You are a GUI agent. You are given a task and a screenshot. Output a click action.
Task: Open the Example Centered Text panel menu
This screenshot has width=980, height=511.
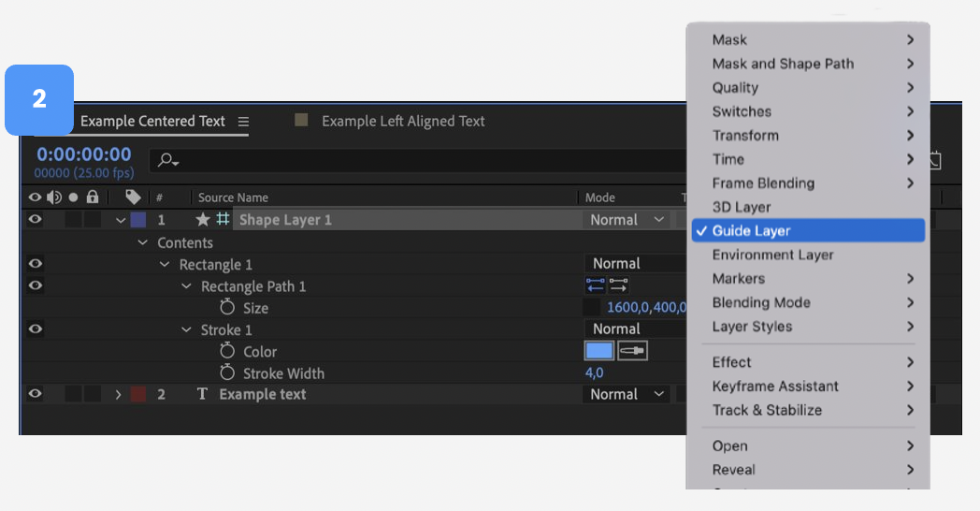pyautogui.click(x=243, y=122)
